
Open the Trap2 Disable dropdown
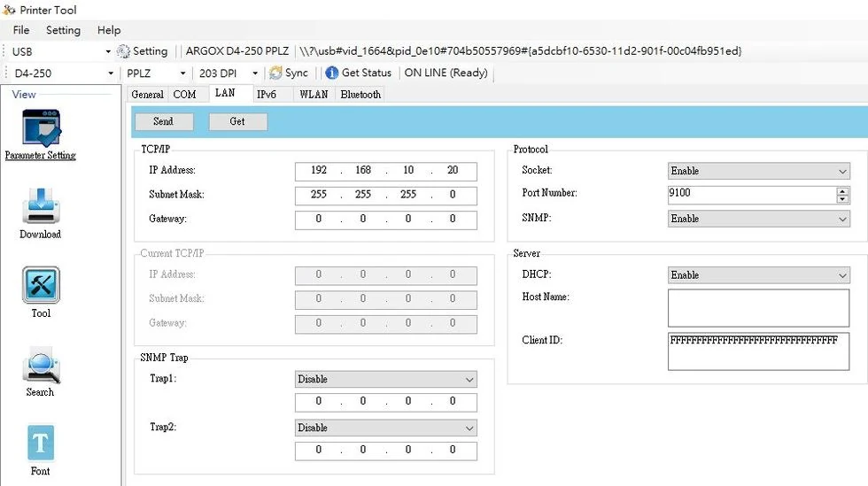[386, 428]
